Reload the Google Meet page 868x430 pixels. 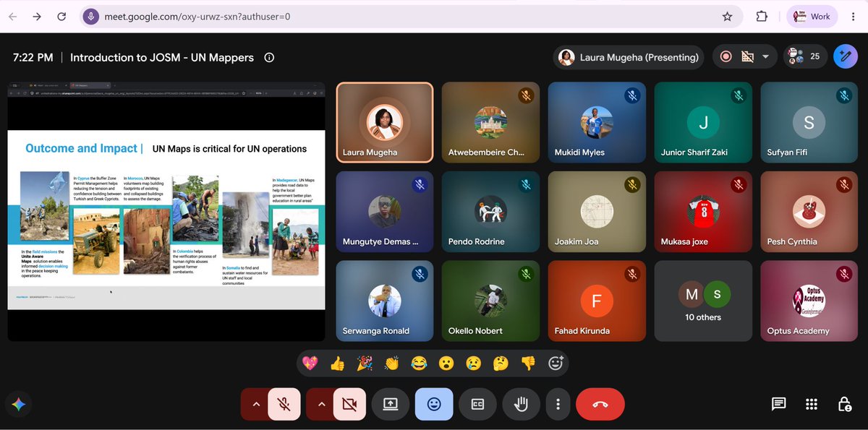pos(61,17)
